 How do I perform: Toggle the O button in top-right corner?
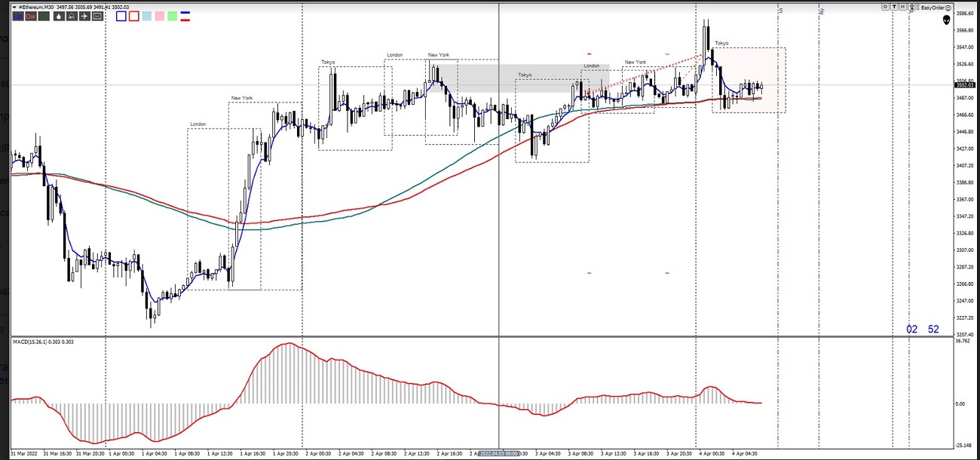click(885, 7)
